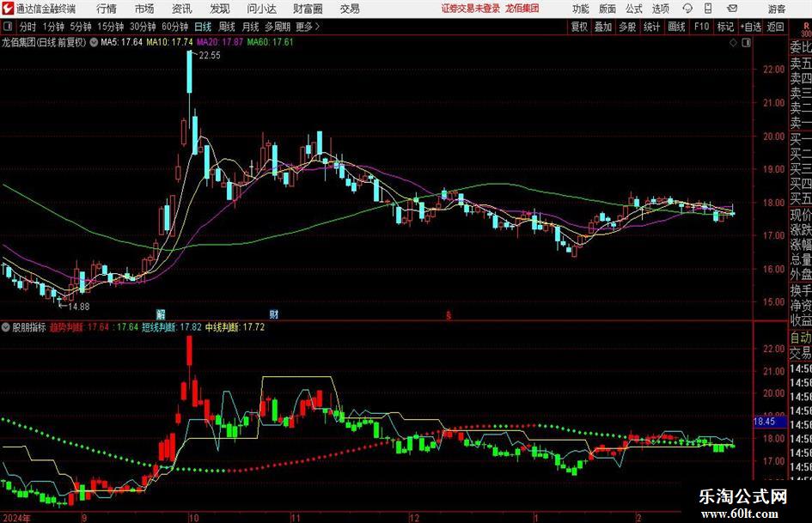Open the 选项 menu
The height and width of the screenshot is (523, 812).
coord(660,9)
